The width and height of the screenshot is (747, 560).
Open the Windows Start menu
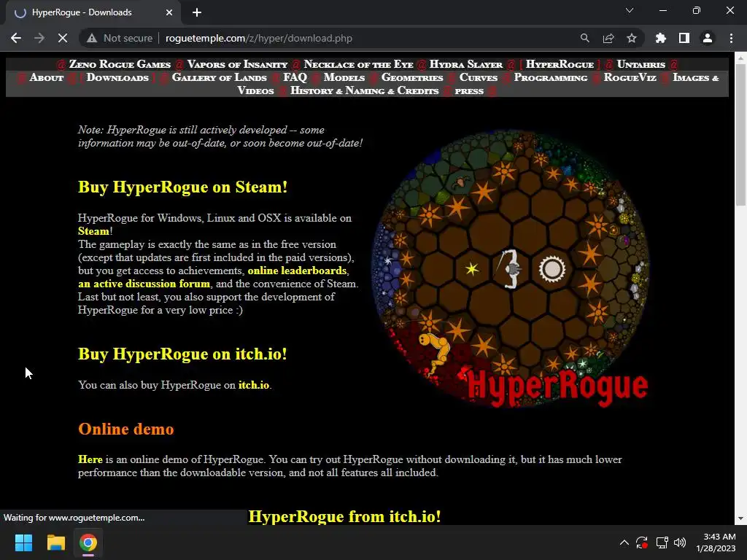23,542
